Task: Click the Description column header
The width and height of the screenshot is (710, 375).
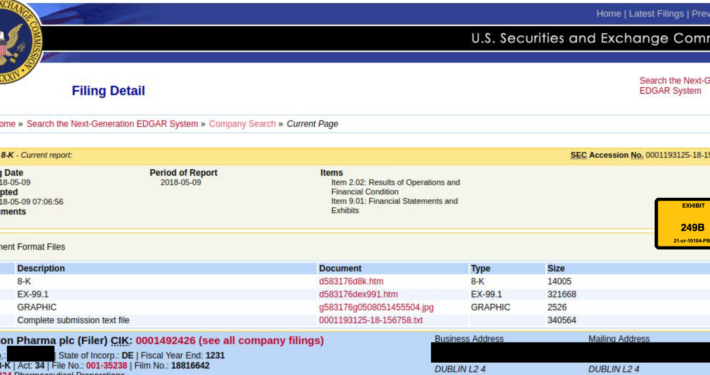Action: point(41,268)
